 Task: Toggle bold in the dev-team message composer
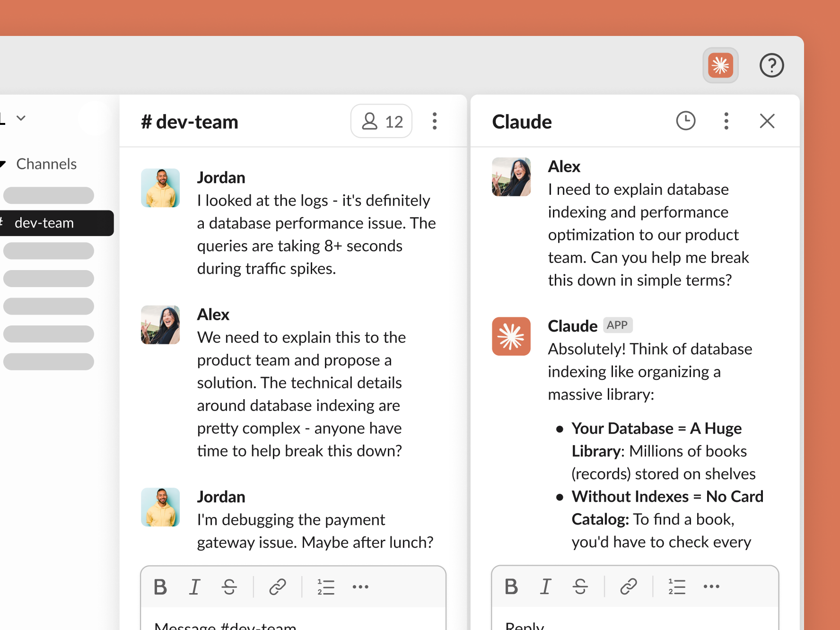pos(160,587)
